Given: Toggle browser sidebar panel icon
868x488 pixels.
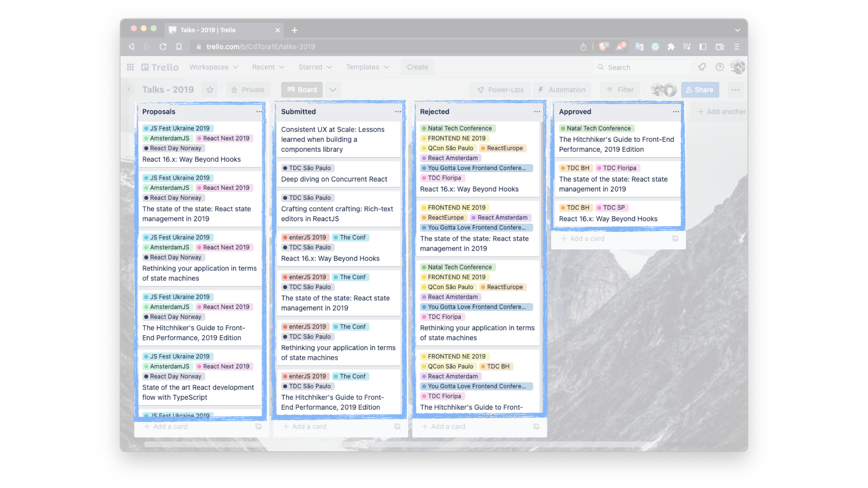Looking at the screenshot, I should coord(703,47).
